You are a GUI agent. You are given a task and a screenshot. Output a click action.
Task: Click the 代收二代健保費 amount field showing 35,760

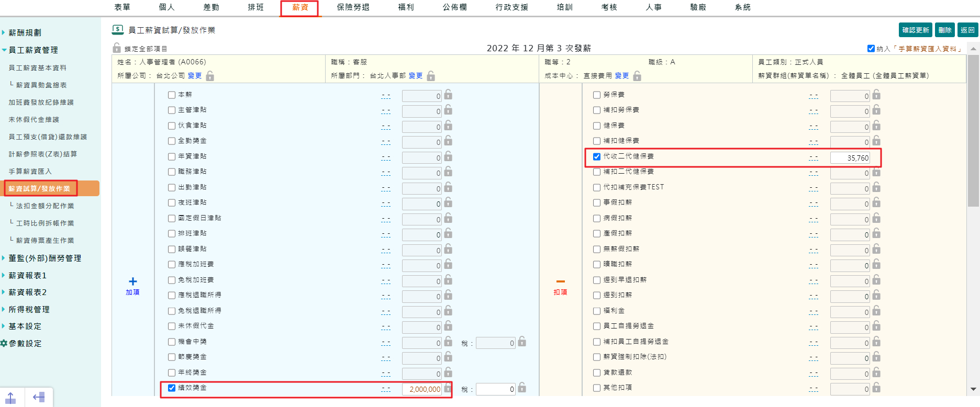coord(850,158)
